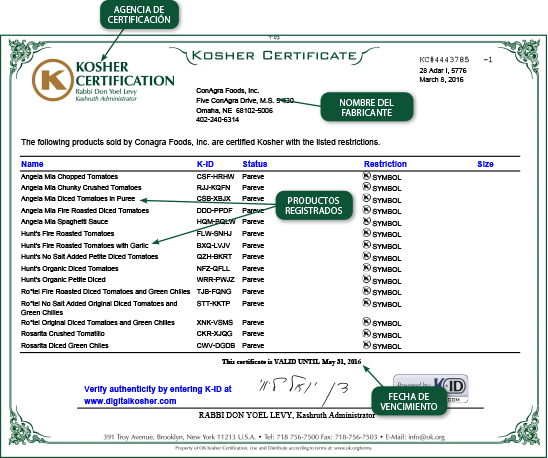Click the circled-K symbol in the STT-KKTP row

tap(366, 302)
